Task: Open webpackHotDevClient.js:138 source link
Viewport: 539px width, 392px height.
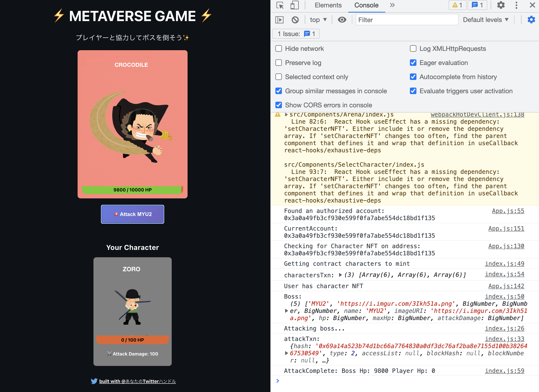Action: (x=477, y=115)
